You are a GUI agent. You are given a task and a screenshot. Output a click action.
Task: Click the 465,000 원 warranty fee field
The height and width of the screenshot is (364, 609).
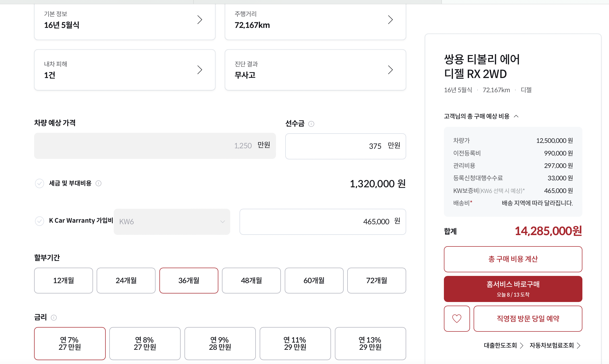323,222
